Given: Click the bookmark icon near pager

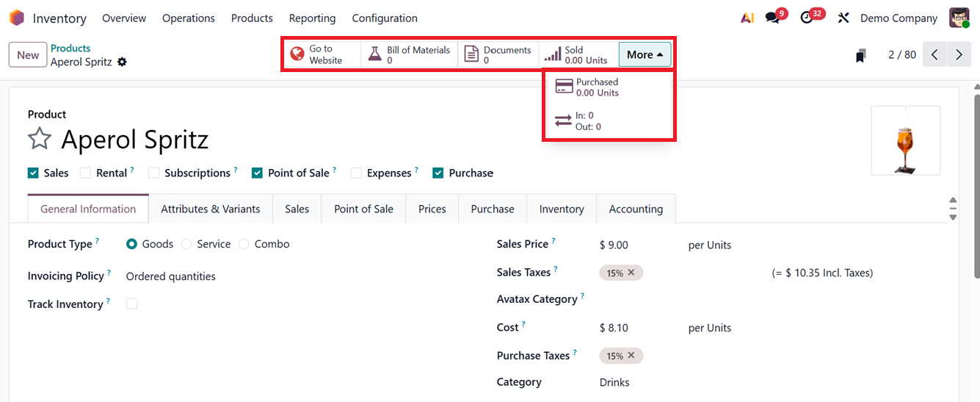Looking at the screenshot, I should coord(861,55).
